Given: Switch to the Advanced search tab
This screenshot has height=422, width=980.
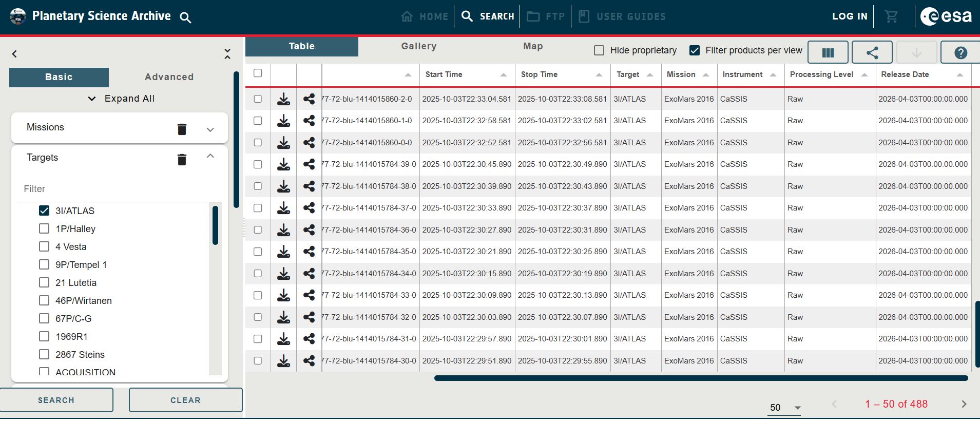Looking at the screenshot, I should (169, 77).
